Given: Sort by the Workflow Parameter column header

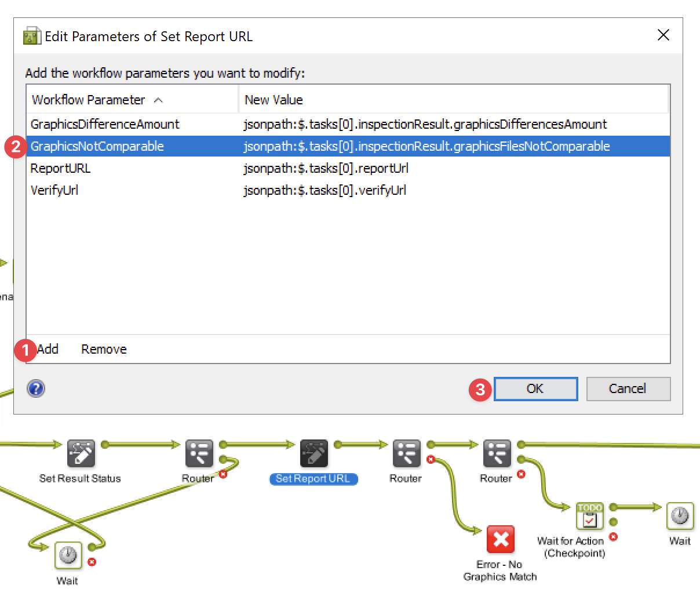Looking at the screenshot, I should [x=88, y=100].
